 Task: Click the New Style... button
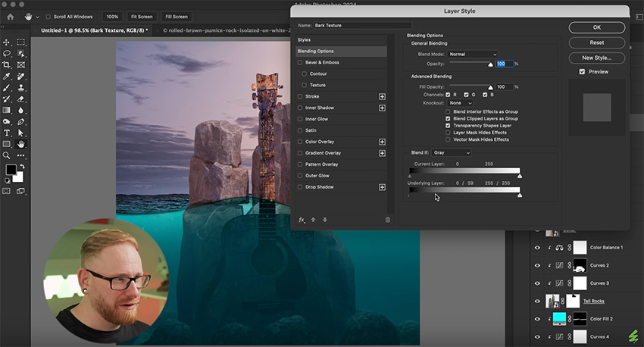pos(596,58)
